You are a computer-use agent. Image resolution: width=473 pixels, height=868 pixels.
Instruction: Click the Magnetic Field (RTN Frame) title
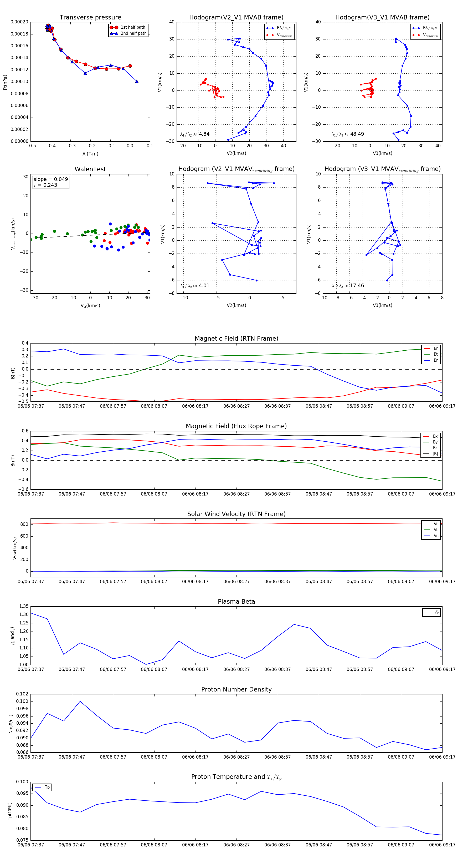coord(236,339)
